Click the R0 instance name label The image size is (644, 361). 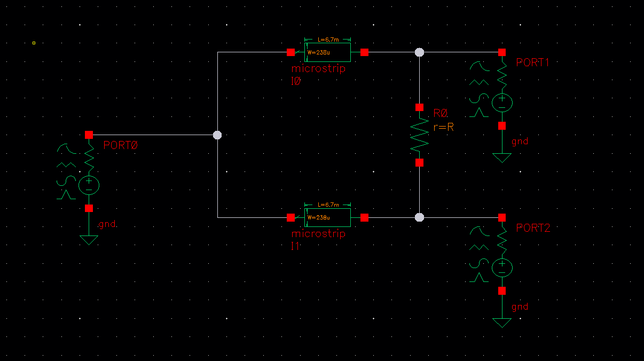[x=441, y=113]
